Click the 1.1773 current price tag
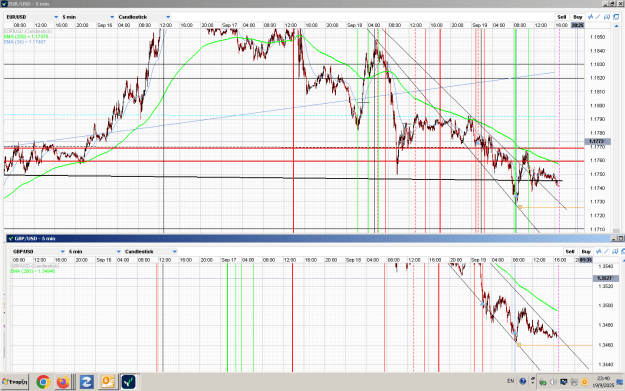Viewport: 625px width, 391px height. coord(596,141)
